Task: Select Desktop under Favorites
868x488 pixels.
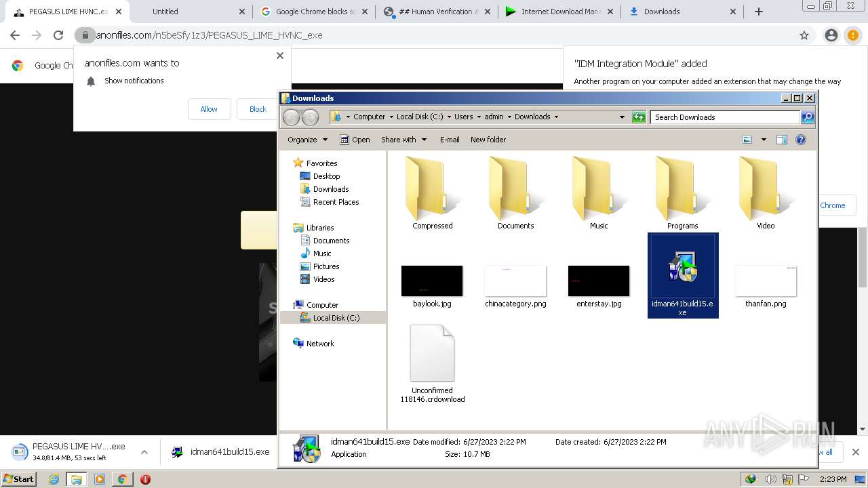Action: point(326,176)
